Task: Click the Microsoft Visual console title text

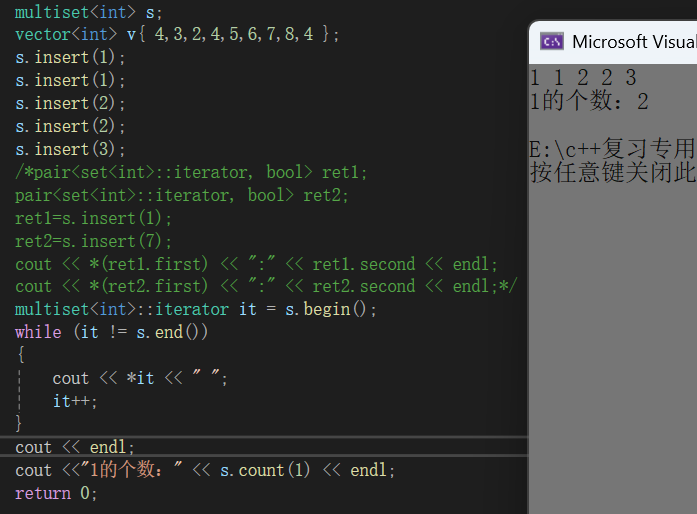Action: coord(634,42)
